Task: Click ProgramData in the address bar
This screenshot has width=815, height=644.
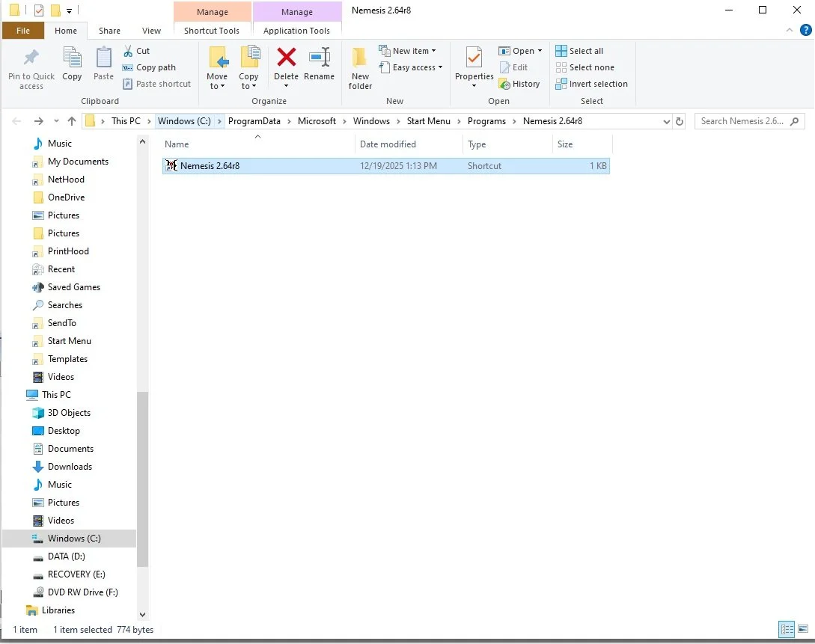Action: [x=254, y=121]
